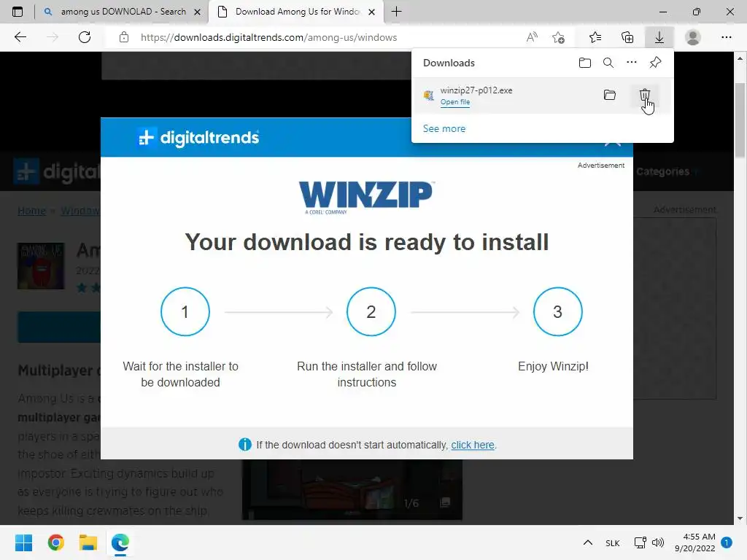Open the Windows Start menu
Viewport: 747px width, 560px height.
pos(23,542)
